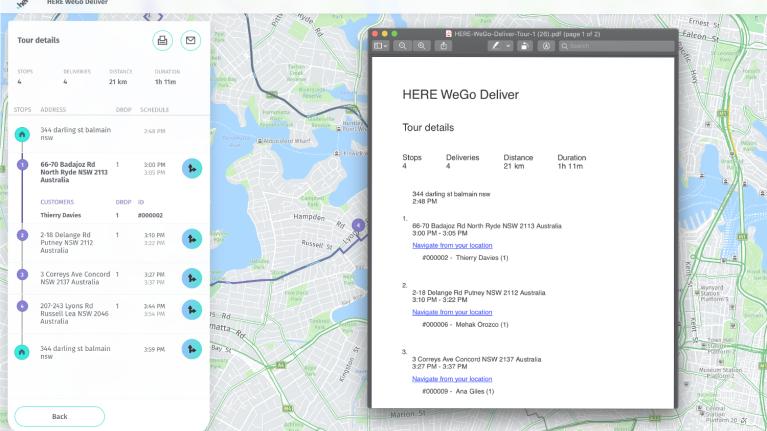The height and width of the screenshot is (431, 767).
Task: Click the PDF search field
Action: pos(617,46)
